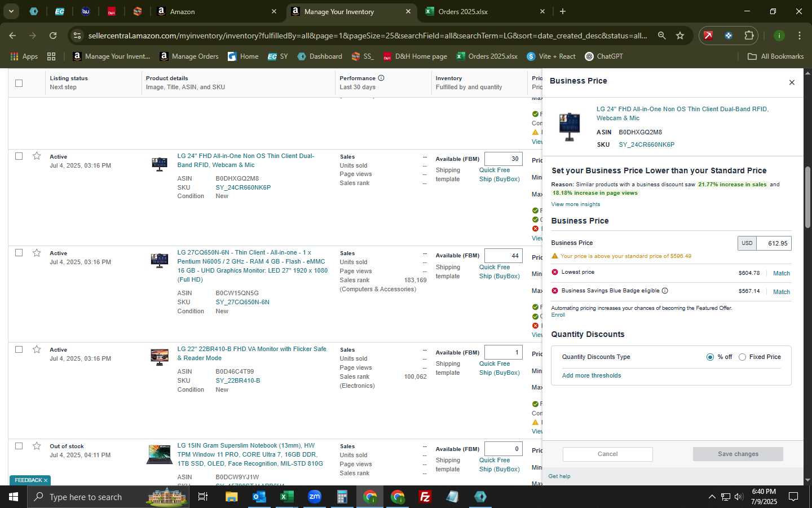This screenshot has height=508, width=812.
Task: Click the Windows Start button
Action: click(x=14, y=497)
